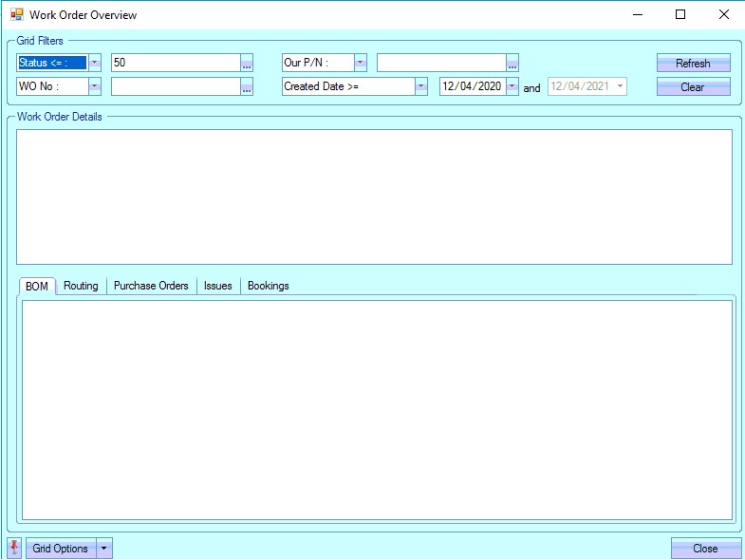Click the Our P/N text input field
The width and height of the screenshot is (745, 560).
coord(440,63)
